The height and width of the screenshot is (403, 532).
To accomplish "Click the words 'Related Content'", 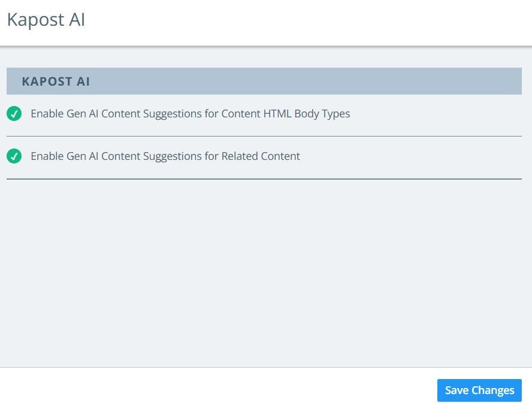I will click(261, 156).
